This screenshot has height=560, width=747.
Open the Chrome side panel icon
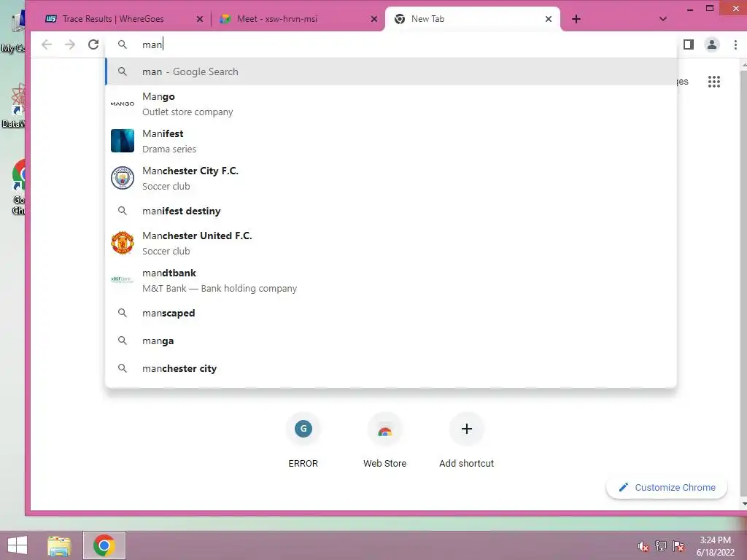[x=689, y=44]
